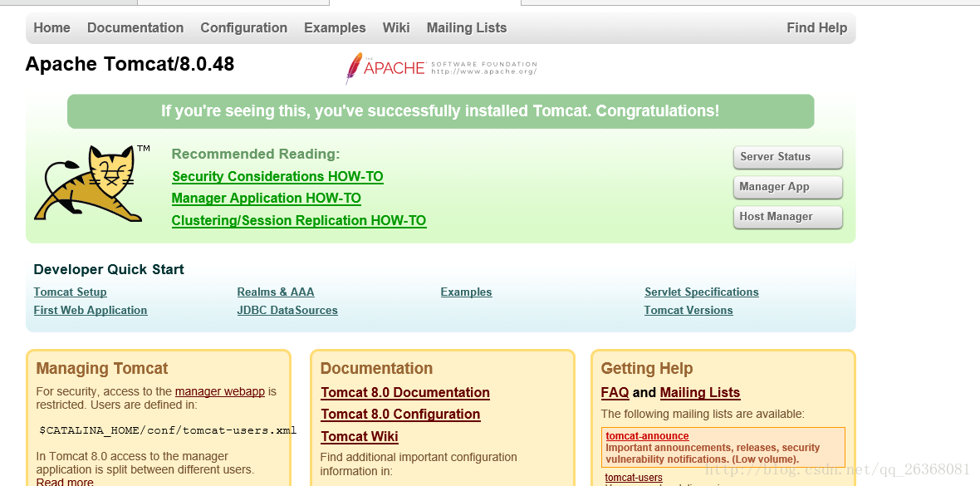Follow the First Web Application link
980x486 pixels.
tap(91, 310)
